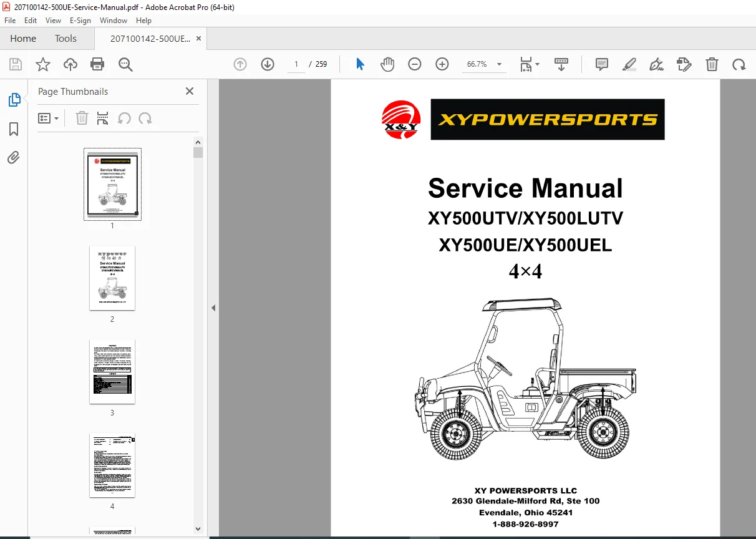The width and height of the screenshot is (756, 539).
Task: Click the fit page scrolling mode icon
Action: coord(526,64)
